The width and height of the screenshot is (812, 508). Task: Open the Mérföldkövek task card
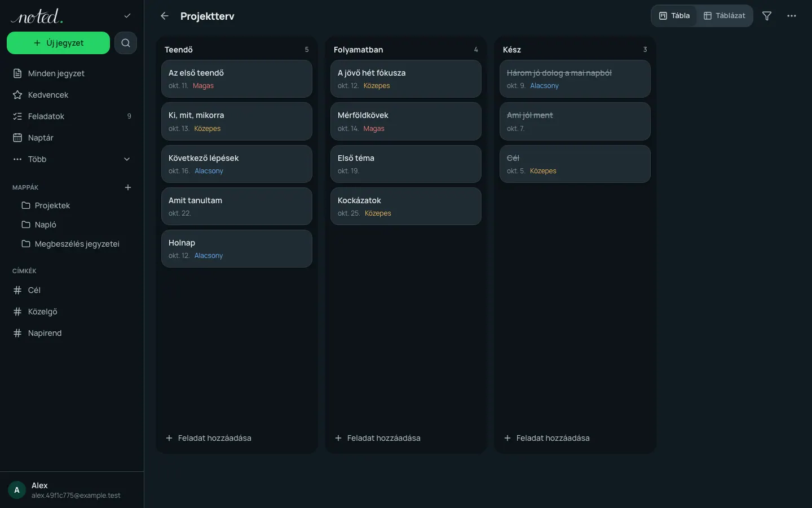coord(406,121)
